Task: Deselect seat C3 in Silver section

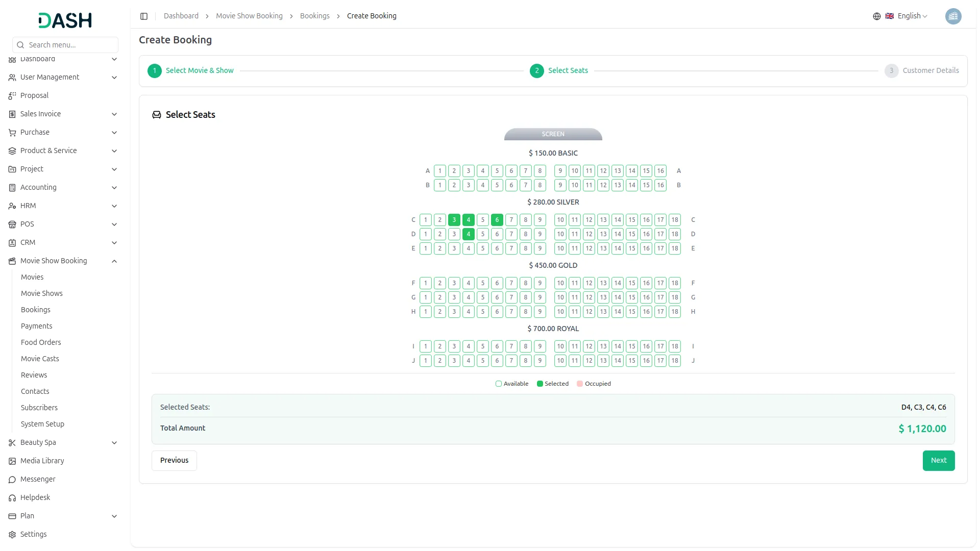Action: pyautogui.click(x=455, y=219)
